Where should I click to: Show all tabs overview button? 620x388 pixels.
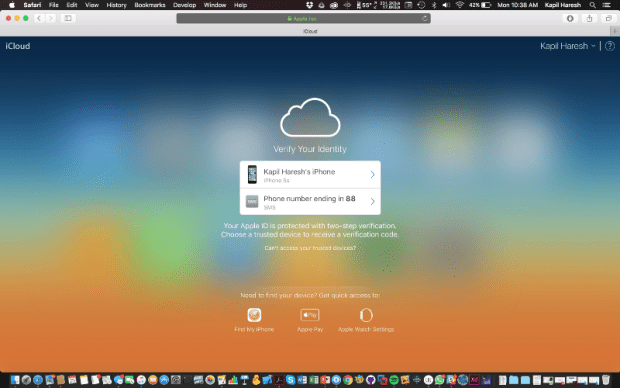pos(609,18)
